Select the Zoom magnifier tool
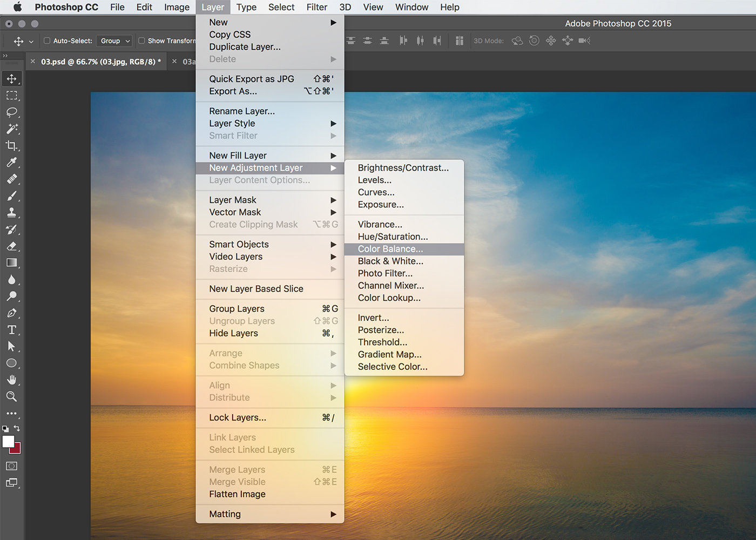756x540 pixels. 12,397
